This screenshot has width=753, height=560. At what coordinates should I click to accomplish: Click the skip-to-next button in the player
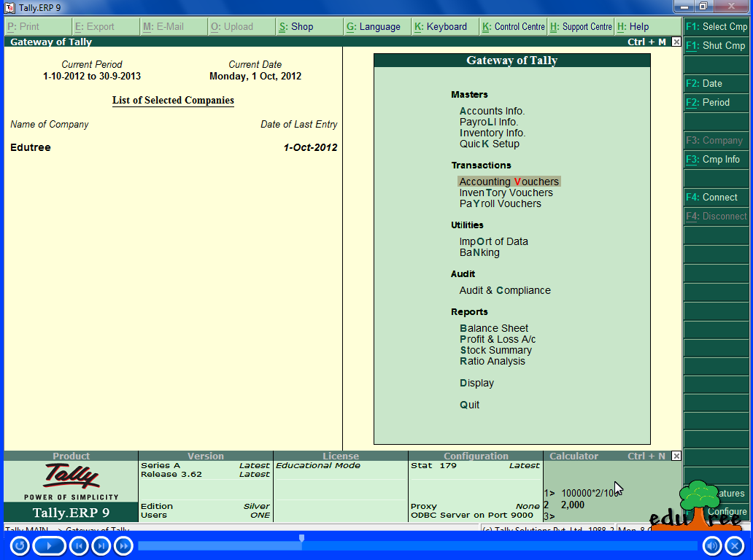[101, 545]
